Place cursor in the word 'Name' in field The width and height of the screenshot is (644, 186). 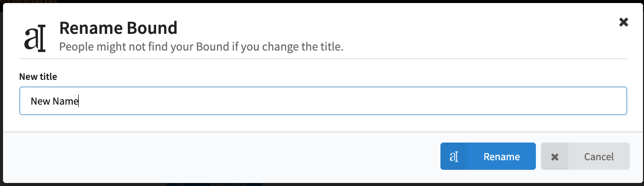[x=66, y=101]
